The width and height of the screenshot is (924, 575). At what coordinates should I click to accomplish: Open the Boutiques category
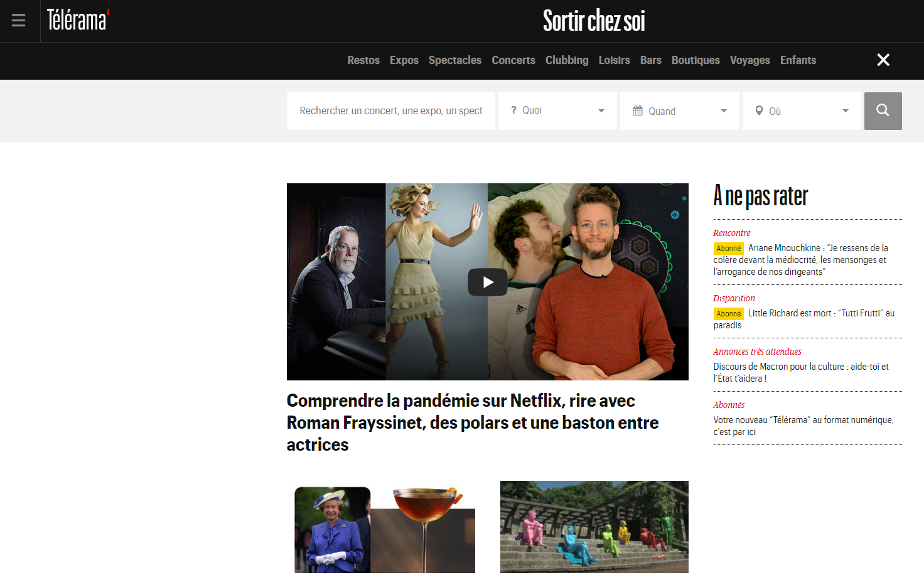[696, 60]
